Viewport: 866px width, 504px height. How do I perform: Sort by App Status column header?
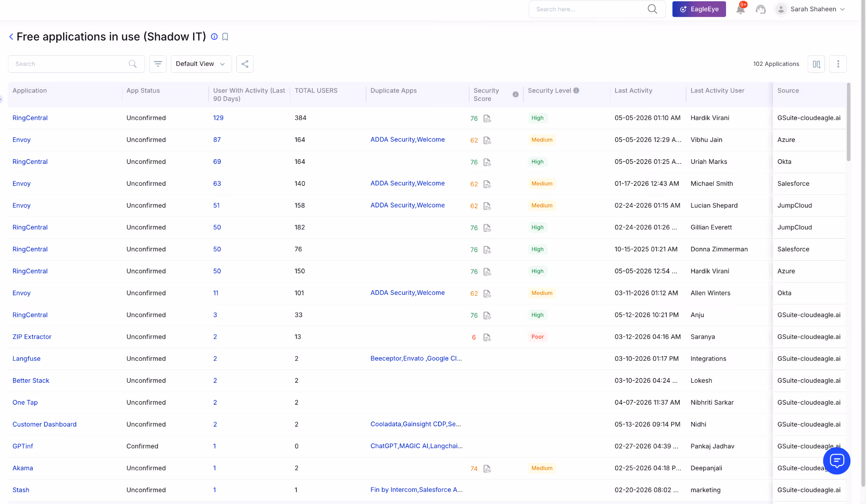[143, 90]
